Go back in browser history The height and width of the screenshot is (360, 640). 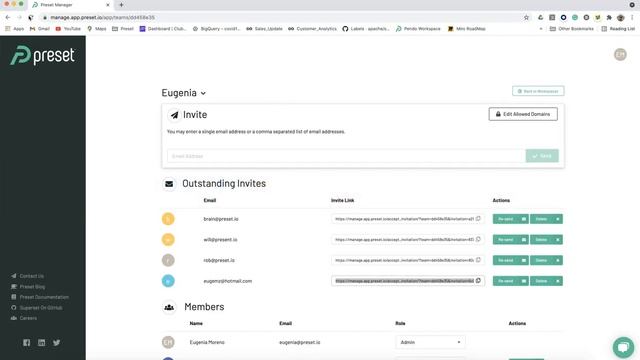[8, 18]
